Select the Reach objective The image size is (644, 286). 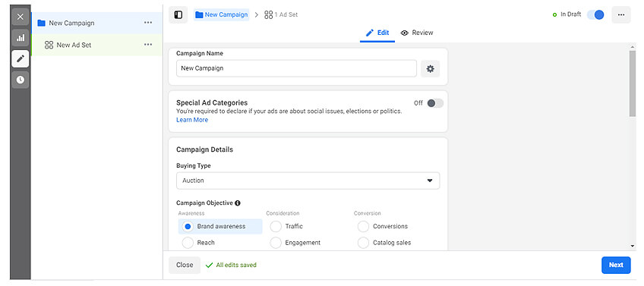(199, 243)
